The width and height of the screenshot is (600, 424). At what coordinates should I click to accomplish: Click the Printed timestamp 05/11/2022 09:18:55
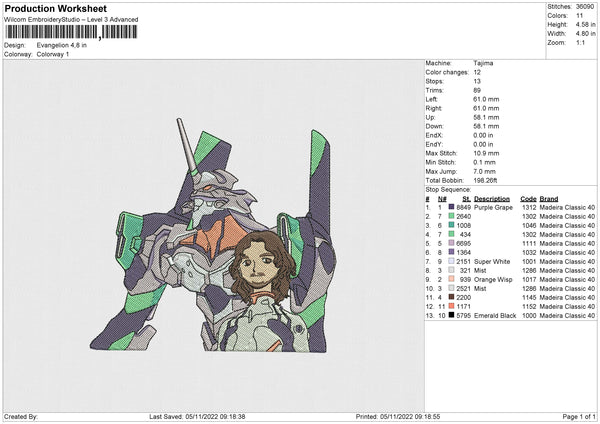click(x=410, y=417)
